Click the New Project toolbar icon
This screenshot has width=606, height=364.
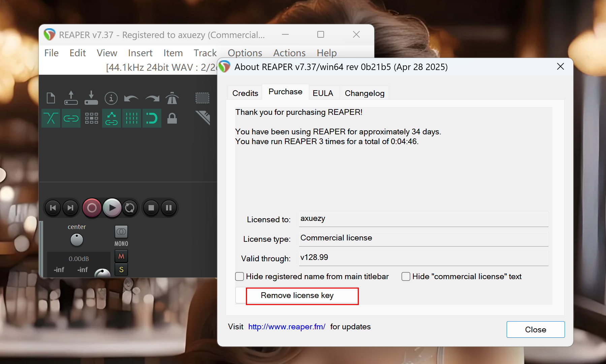[x=51, y=98]
